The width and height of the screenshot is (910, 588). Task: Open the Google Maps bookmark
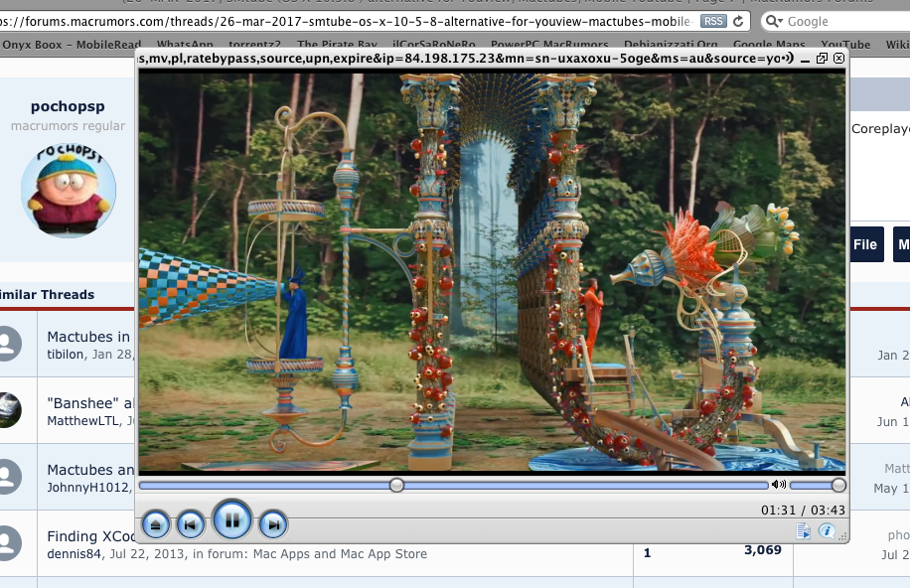(x=769, y=45)
